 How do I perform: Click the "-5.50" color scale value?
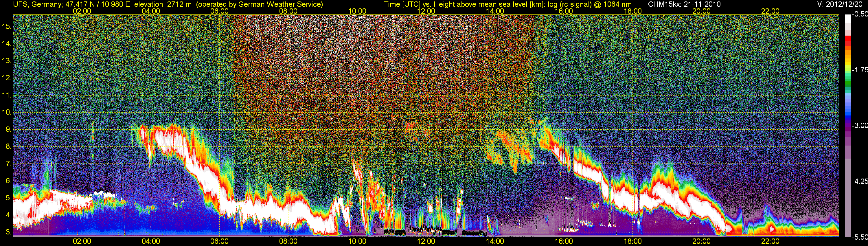point(860,237)
